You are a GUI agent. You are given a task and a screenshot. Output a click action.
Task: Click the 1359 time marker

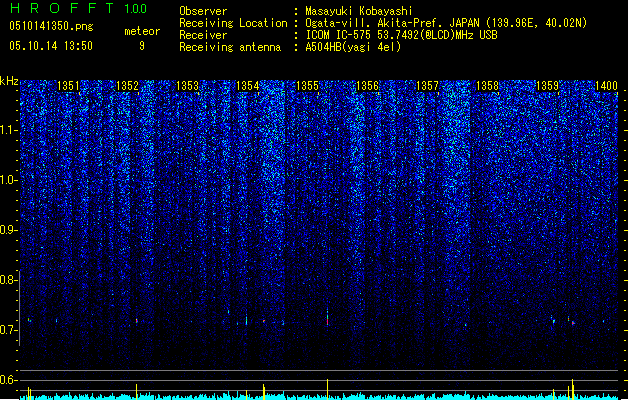[547, 86]
